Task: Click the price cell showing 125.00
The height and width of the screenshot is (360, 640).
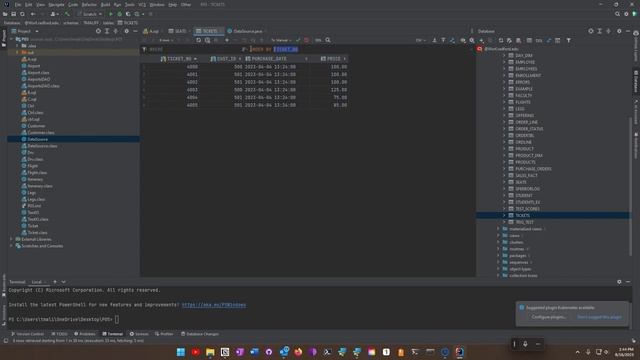Action: point(339,90)
